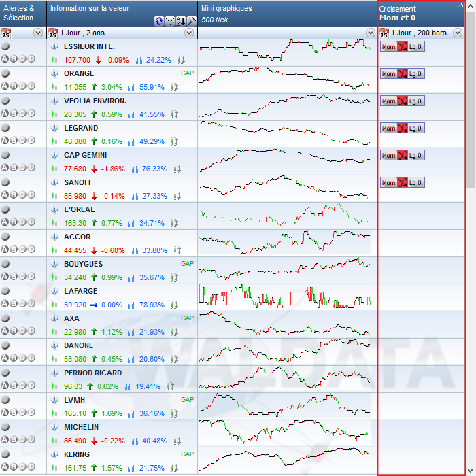Screen dimensions: 476x476
Task: Open the LAFARGE mini chart
Action: [284, 296]
